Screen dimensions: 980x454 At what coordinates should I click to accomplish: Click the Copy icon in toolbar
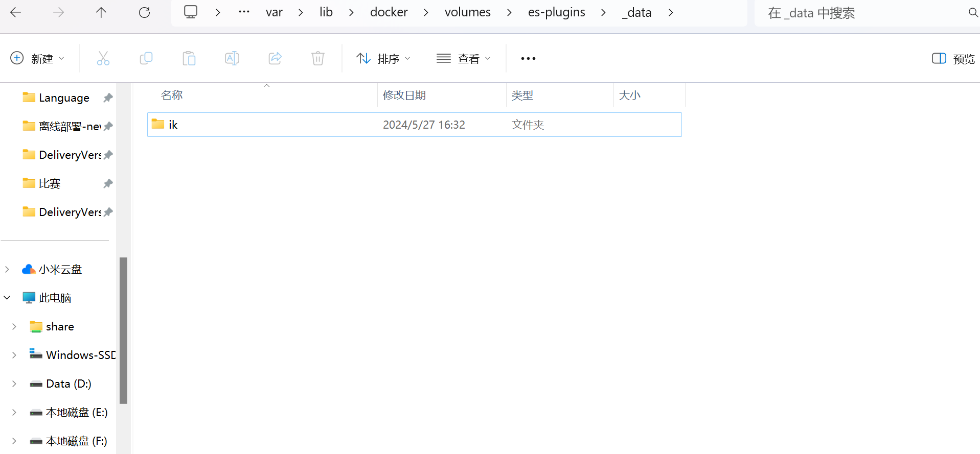(x=146, y=59)
